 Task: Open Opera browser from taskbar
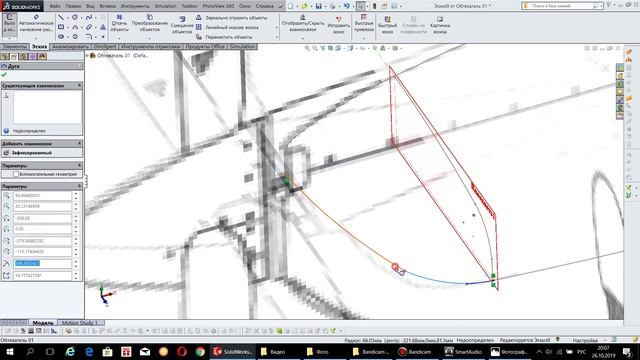coord(182,352)
